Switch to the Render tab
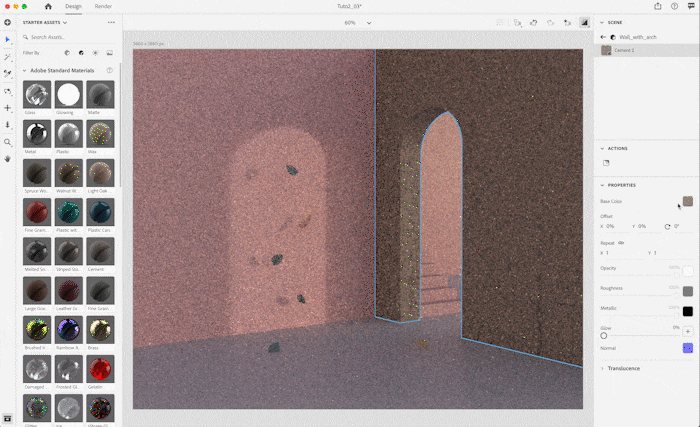Image resolution: width=700 pixels, height=427 pixels. [103, 6]
